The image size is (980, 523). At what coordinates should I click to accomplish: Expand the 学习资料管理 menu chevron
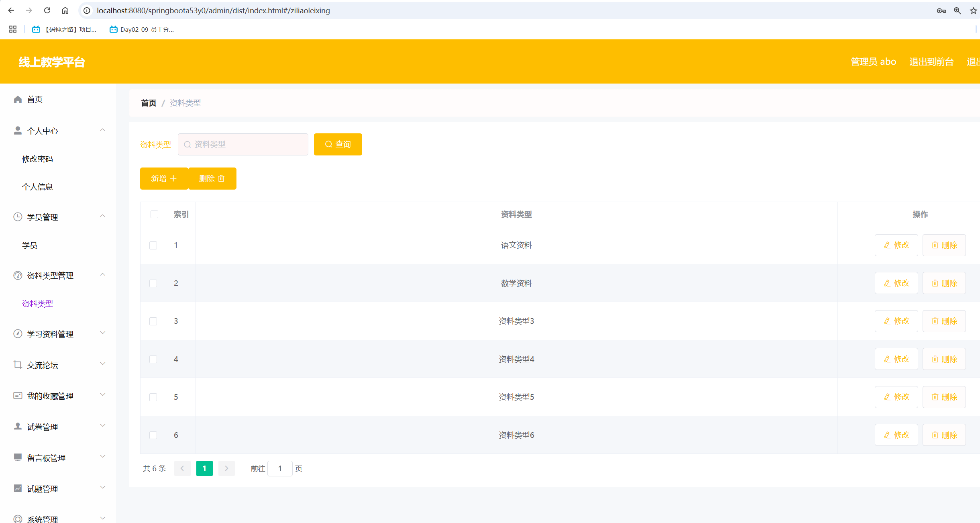(x=103, y=333)
